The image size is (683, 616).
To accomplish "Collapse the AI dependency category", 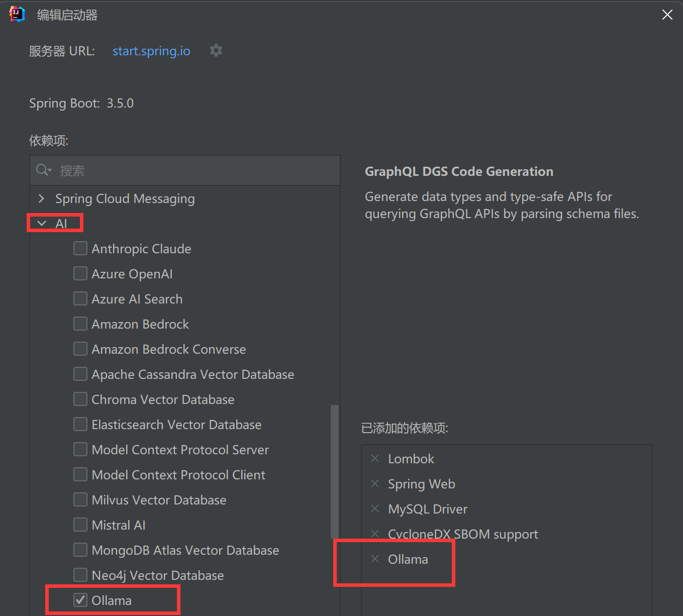I will tap(42, 223).
